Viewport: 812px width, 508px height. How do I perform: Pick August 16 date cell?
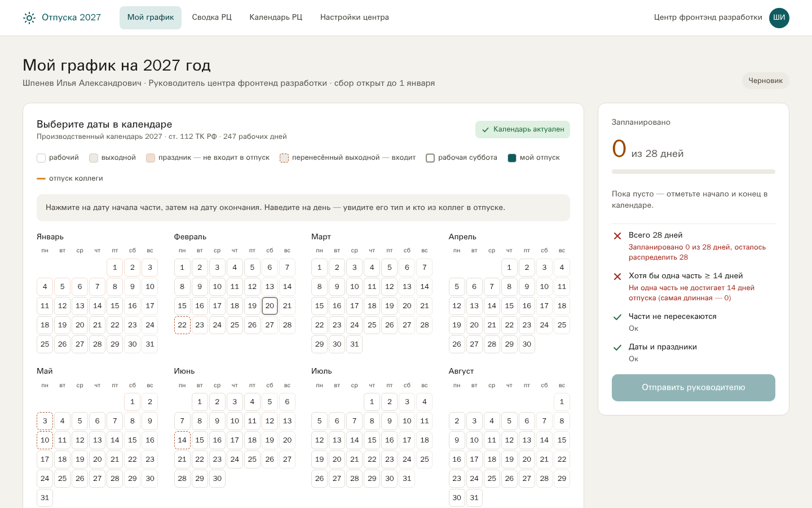click(x=457, y=459)
